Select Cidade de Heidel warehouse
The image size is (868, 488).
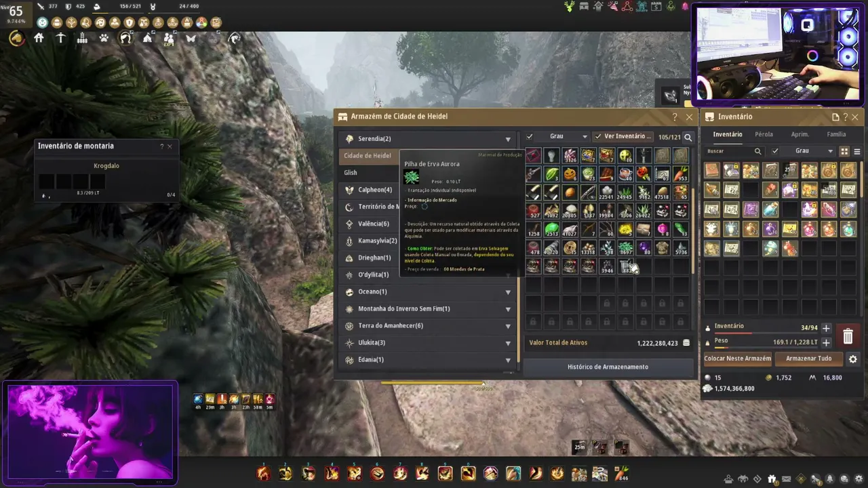click(370, 156)
